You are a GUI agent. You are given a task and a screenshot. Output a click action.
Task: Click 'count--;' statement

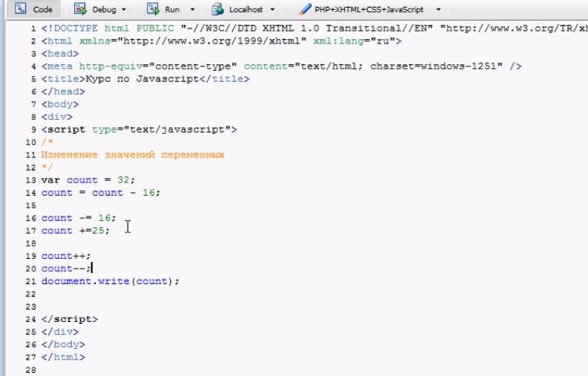[66, 268]
